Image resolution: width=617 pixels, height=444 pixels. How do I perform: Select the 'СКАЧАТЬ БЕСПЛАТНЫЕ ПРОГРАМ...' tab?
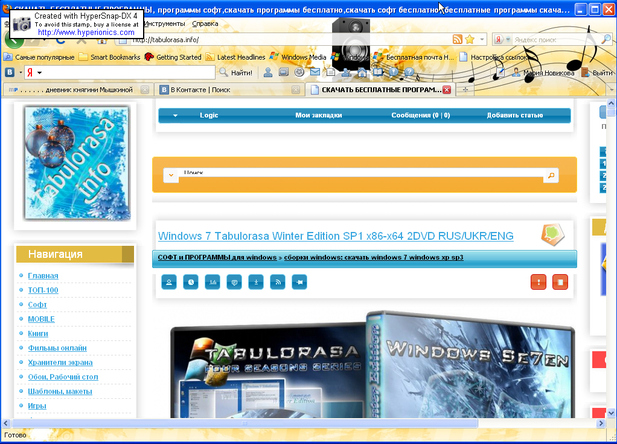click(x=380, y=90)
